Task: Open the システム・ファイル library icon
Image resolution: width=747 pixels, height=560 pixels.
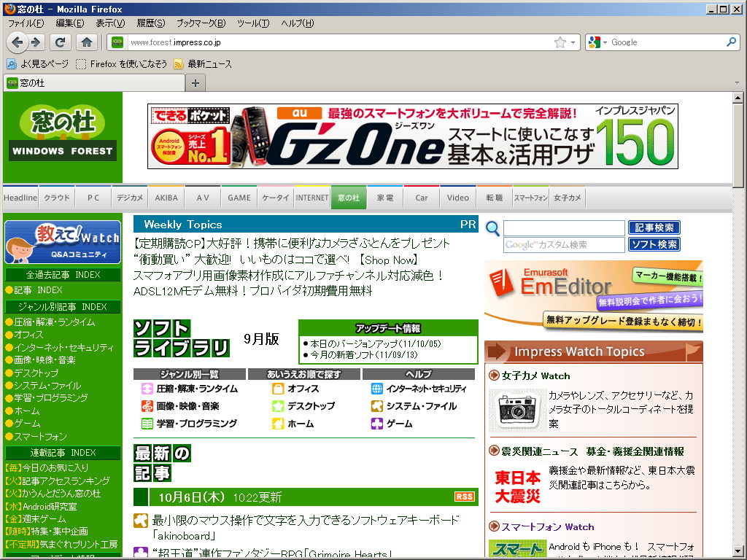Action: click(377, 406)
